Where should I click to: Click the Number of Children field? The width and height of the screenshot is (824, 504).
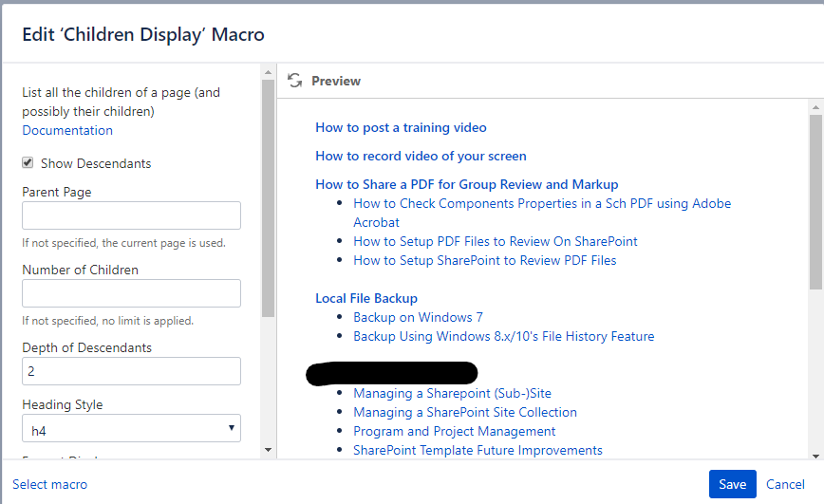[131, 293]
